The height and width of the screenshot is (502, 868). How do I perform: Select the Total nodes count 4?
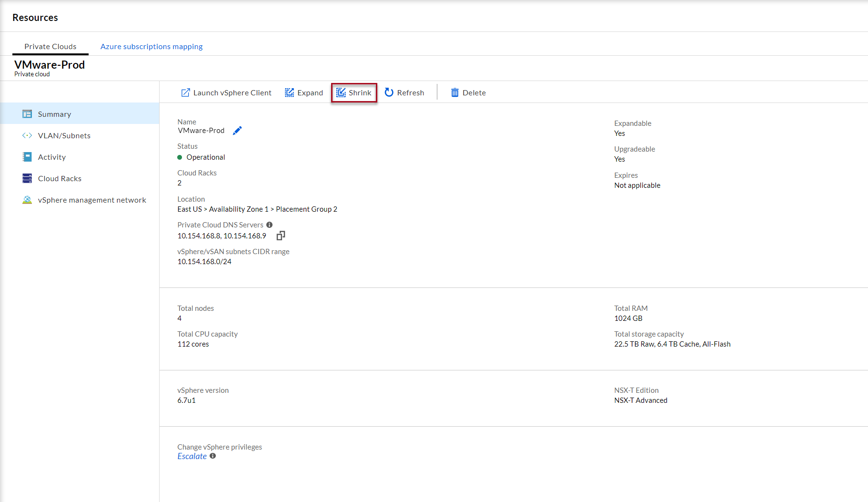tap(180, 318)
